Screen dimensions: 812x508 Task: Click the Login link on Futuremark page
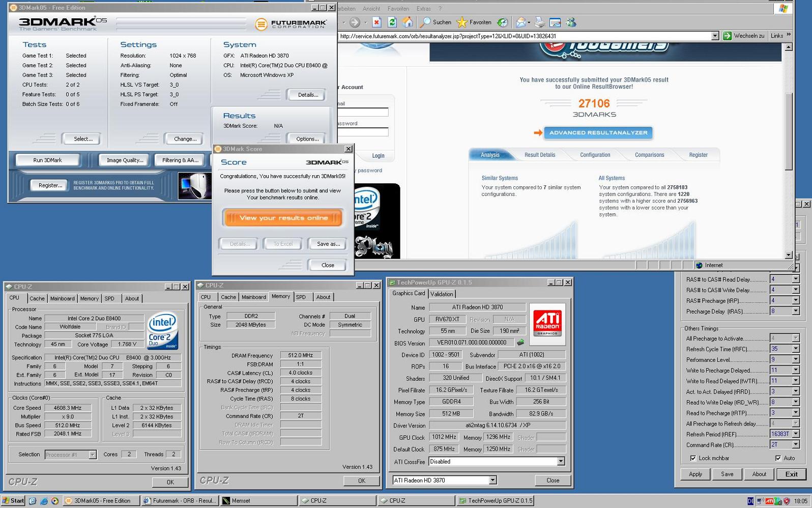pyautogui.click(x=378, y=156)
